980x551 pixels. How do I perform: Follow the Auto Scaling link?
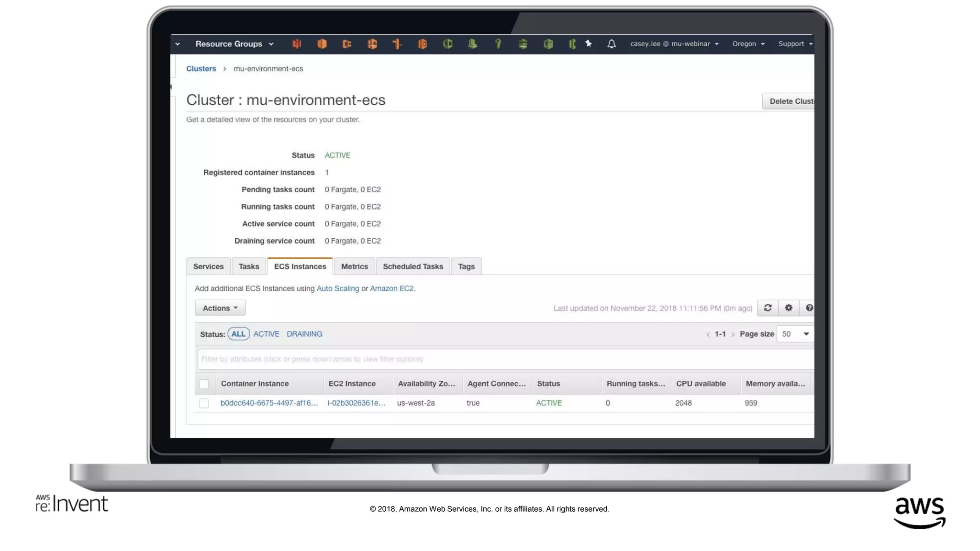pos(338,289)
